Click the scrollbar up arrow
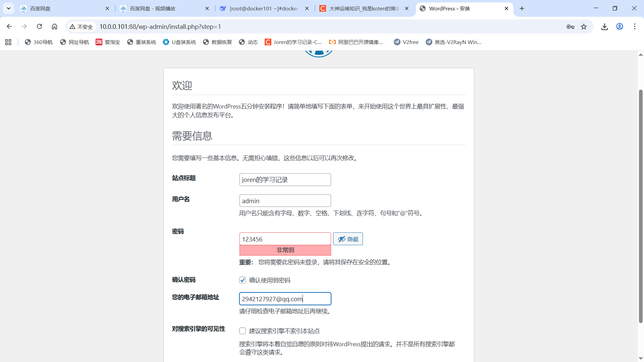The image size is (644, 362). 641,54
